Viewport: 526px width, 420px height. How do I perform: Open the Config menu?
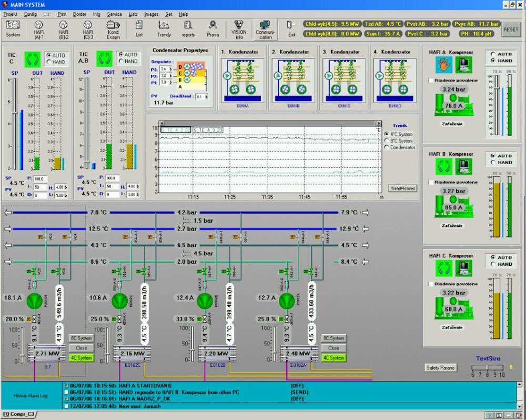point(31,14)
